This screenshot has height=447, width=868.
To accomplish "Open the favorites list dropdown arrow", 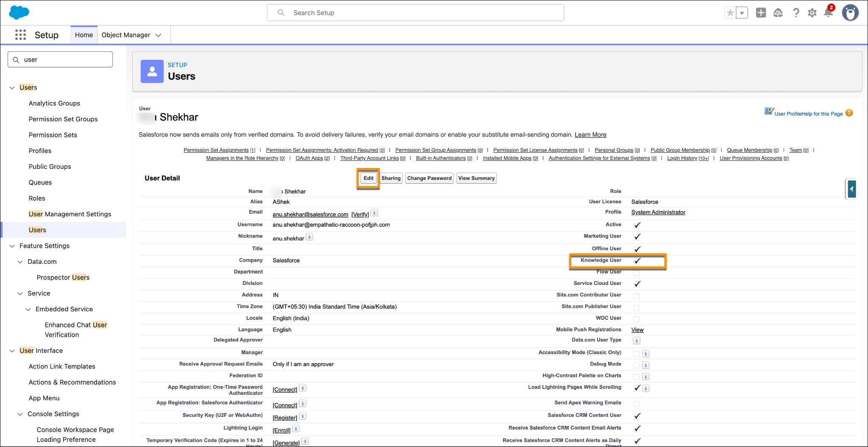I will [x=742, y=13].
